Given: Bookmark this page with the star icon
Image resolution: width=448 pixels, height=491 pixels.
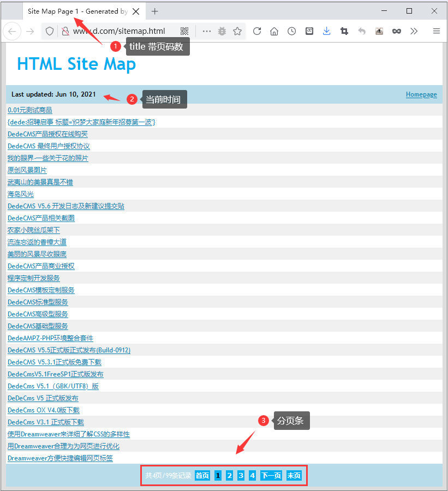Looking at the screenshot, I should tap(237, 32).
